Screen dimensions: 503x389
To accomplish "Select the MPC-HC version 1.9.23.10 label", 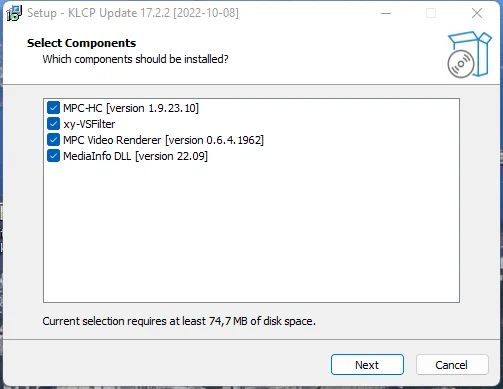I will (131, 108).
